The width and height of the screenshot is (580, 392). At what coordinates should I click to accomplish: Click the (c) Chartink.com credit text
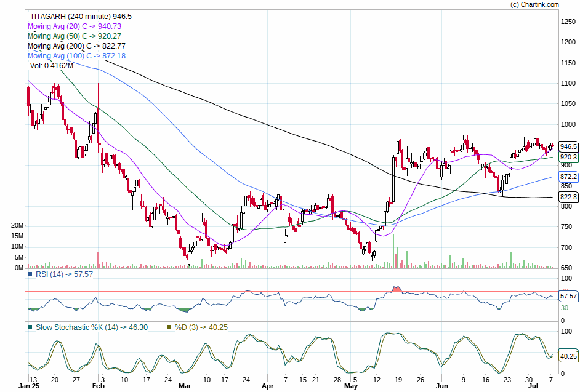(x=534, y=4)
